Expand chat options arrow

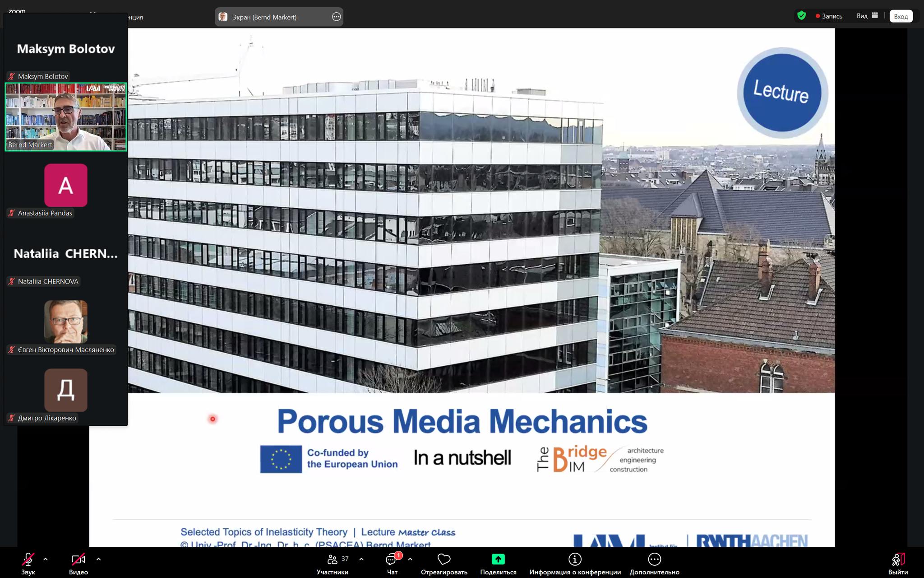click(x=410, y=559)
